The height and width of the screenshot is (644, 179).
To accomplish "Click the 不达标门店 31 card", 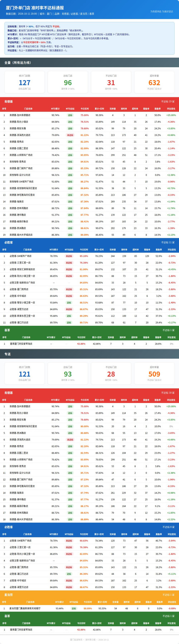I will coord(111,82).
